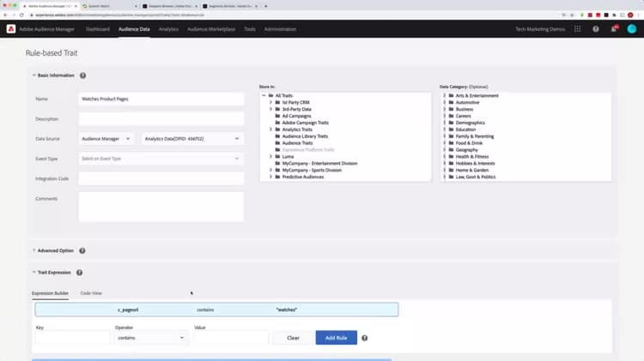Open the apps grid switcher icon
This screenshot has width=644, height=361.
578,29
